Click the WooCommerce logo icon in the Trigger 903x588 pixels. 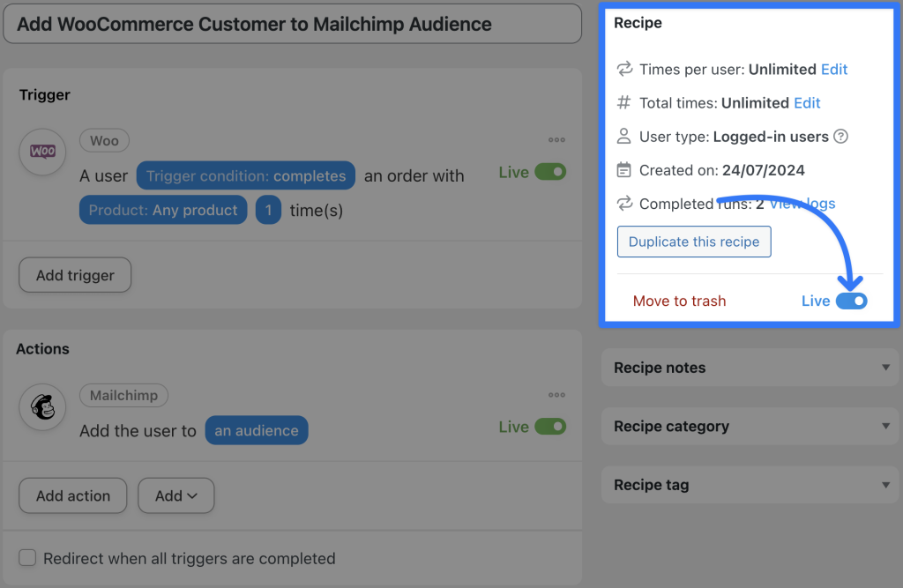[41, 152]
